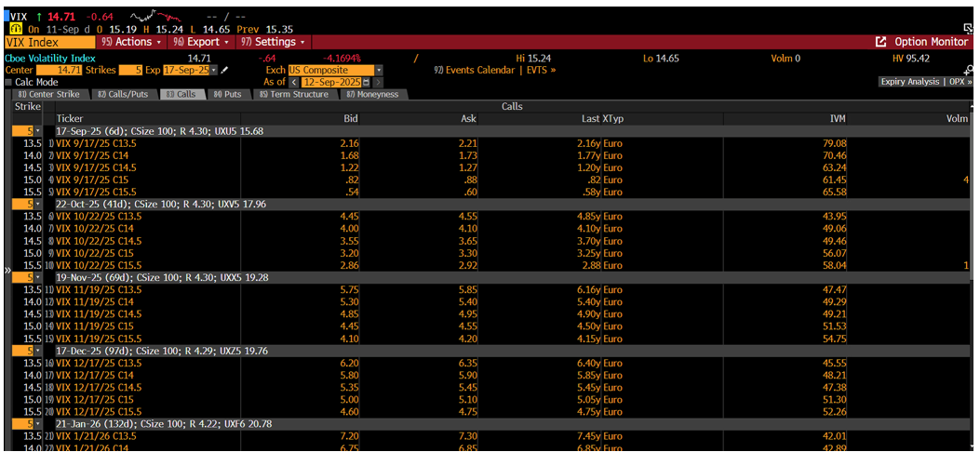Click the Option Monitor title label
Screen dimensions: 980x452
[x=931, y=42]
